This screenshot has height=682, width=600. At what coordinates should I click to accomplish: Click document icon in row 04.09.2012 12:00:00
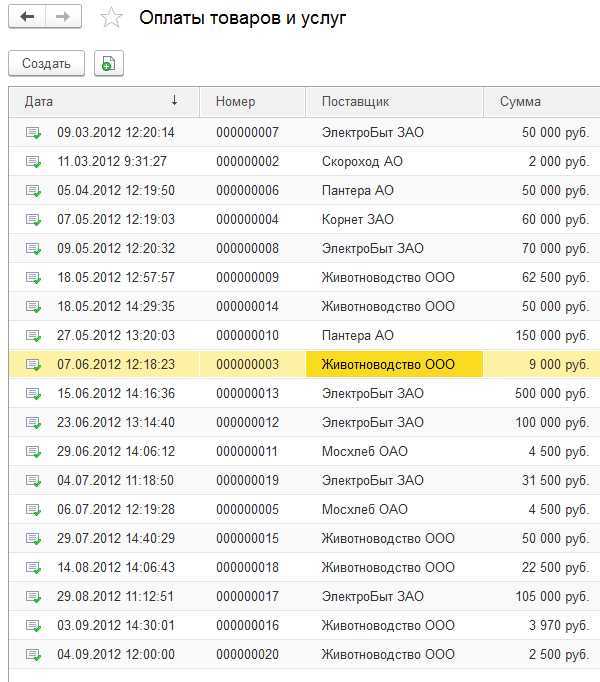tap(34, 655)
